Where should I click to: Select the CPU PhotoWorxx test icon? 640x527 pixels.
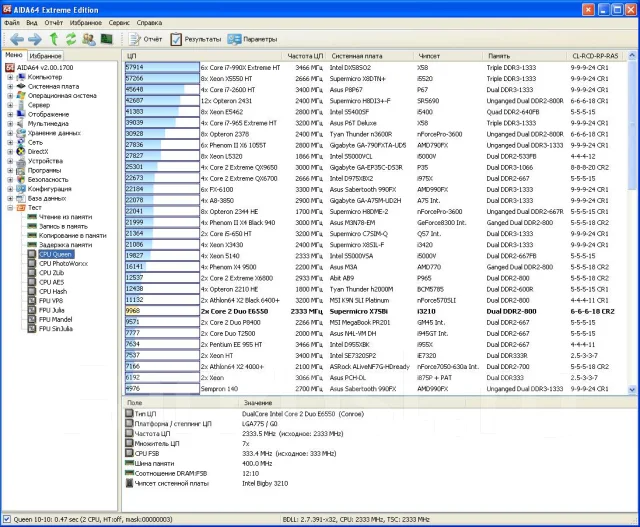click(x=32, y=263)
